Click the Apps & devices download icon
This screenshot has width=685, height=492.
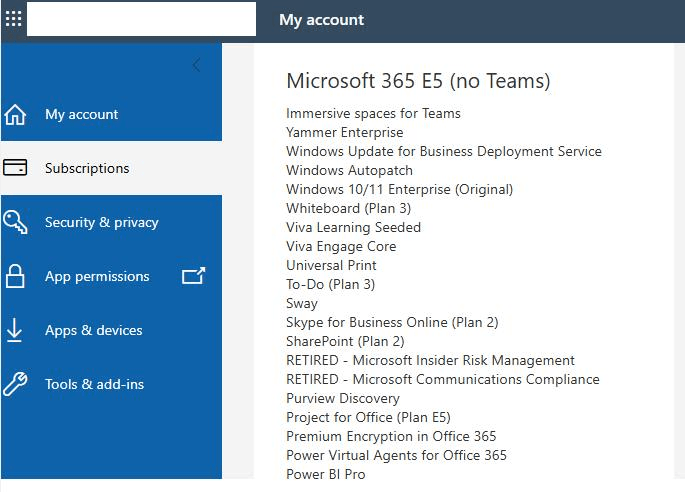click(15, 330)
